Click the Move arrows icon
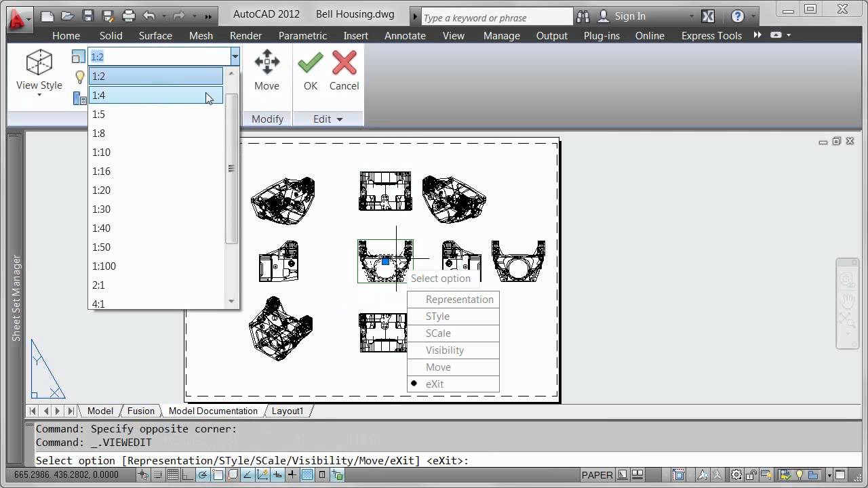This screenshot has height=488, width=868. click(x=267, y=62)
